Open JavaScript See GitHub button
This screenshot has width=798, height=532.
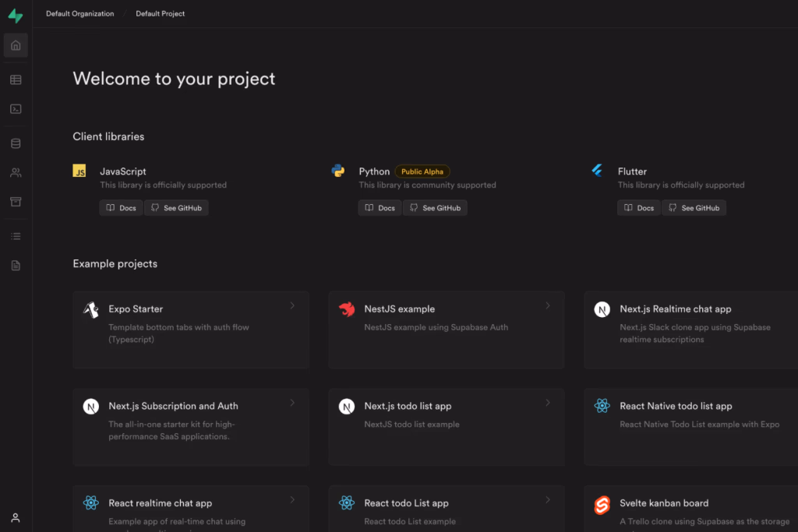pos(177,208)
